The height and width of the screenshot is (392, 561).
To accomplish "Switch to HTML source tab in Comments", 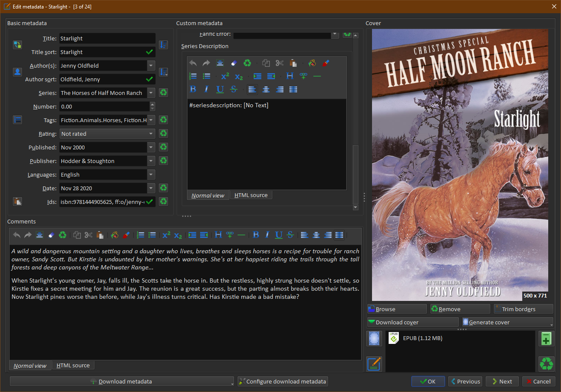I will point(73,366).
